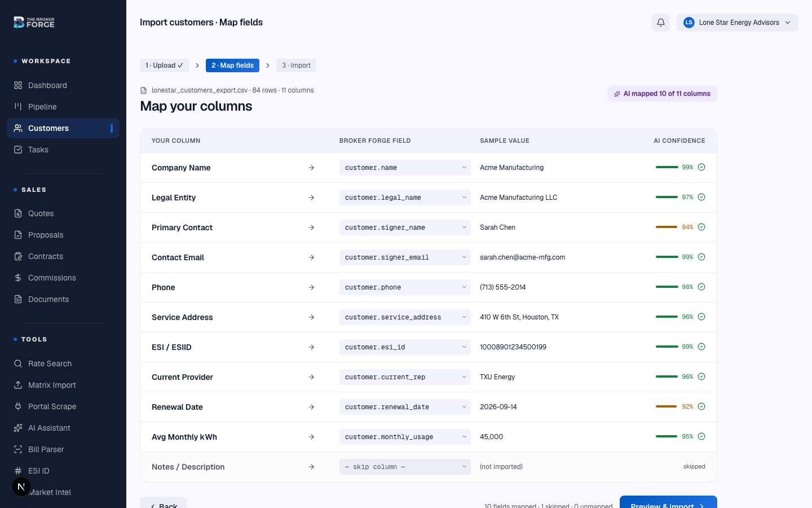Open the notifications bell
Viewport: 812px width, 508px height.
(661, 23)
